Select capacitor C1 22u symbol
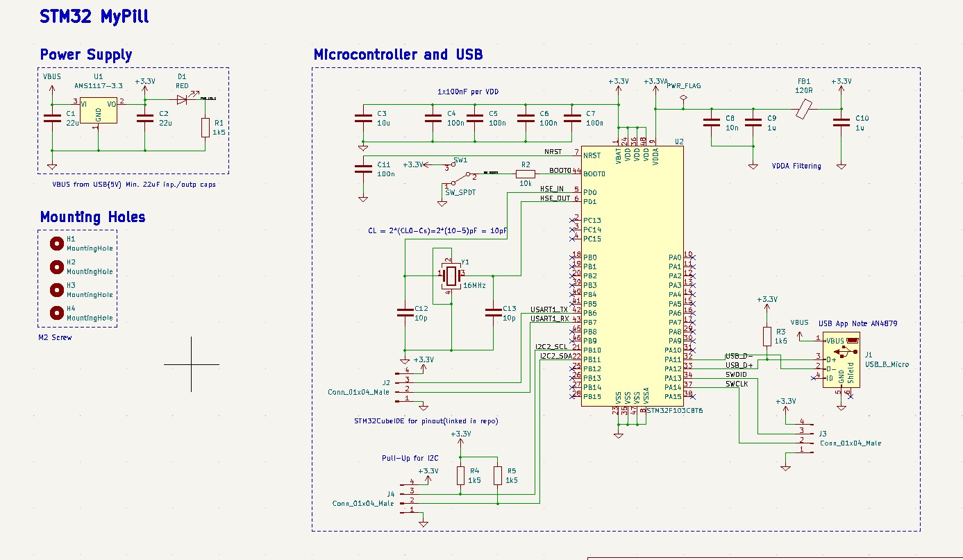This screenshot has width=963, height=560. point(52,118)
